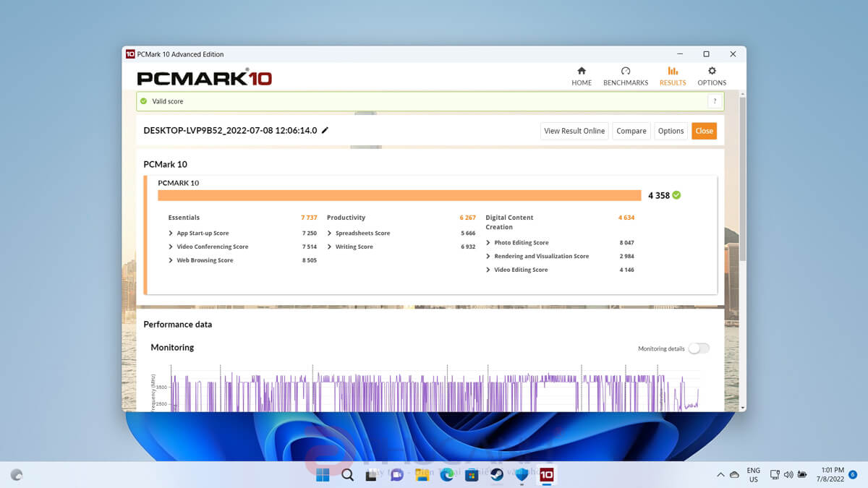Click the Valid score text
This screenshot has height=488, width=868.
(167, 101)
